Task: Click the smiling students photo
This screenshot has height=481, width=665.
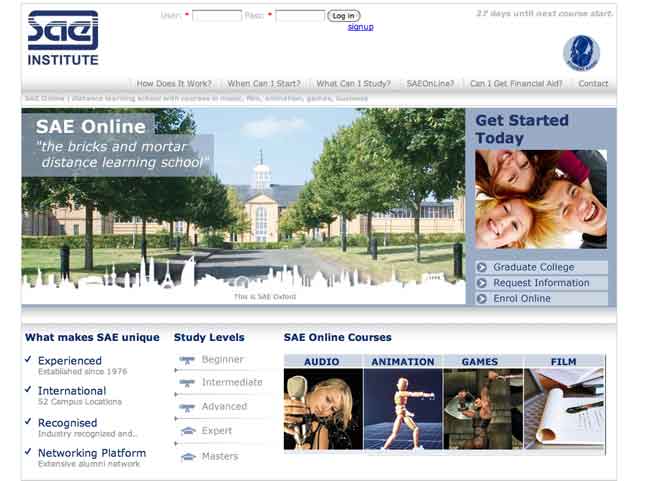Action: pos(541,199)
